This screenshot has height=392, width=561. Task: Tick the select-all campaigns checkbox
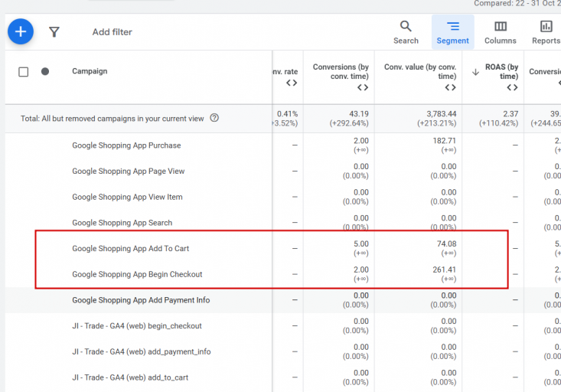[24, 72]
